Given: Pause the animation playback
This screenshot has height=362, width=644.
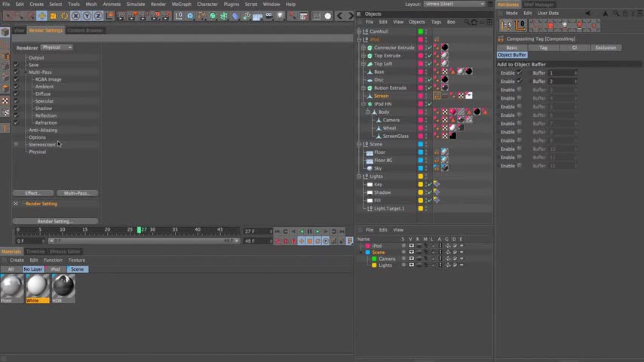Looking at the screenshot, I should pos(310,232).
